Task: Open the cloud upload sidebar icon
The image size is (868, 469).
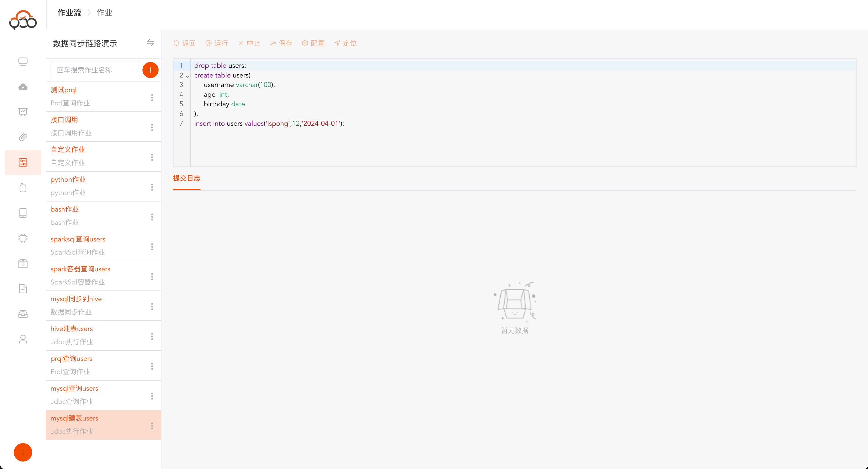Action: pos(23,87)
